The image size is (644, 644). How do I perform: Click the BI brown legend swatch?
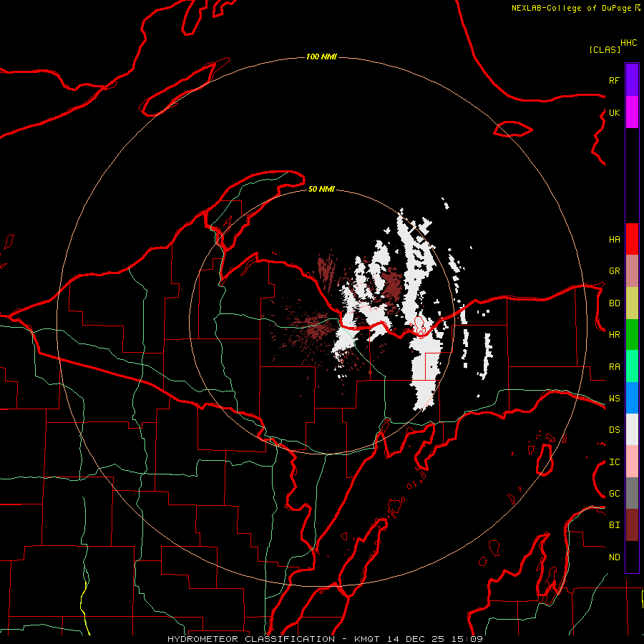(632, 525)
